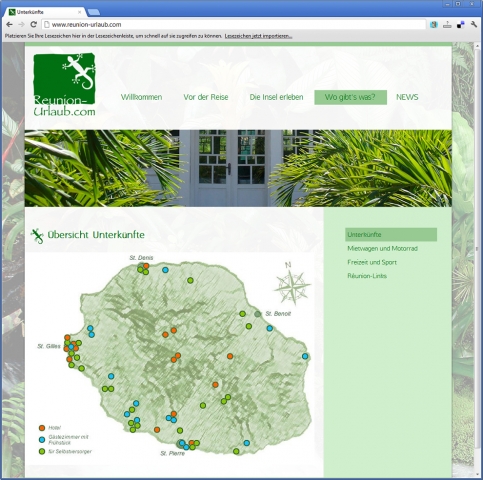The width and height of the screenshot is (483, 480).
Task: Click the green für Selbstversorger legend dot
Action: [x=42, y=452]
